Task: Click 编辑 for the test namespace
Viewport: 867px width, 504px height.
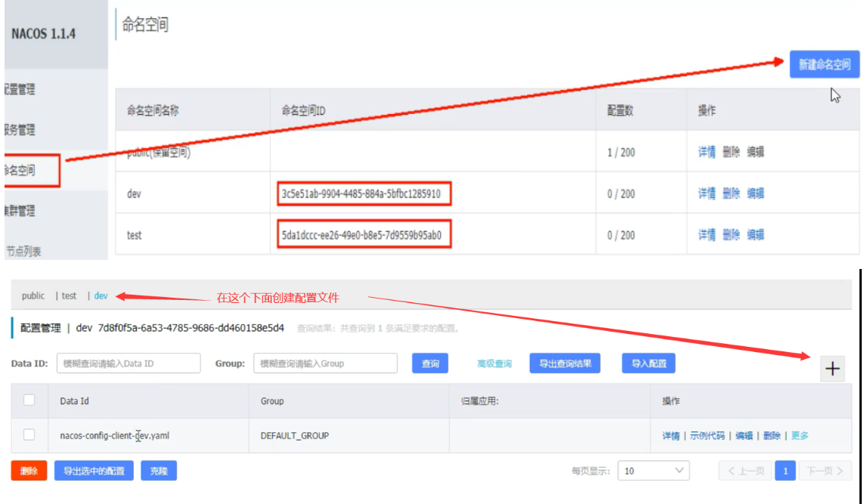Action: [755, 235]
